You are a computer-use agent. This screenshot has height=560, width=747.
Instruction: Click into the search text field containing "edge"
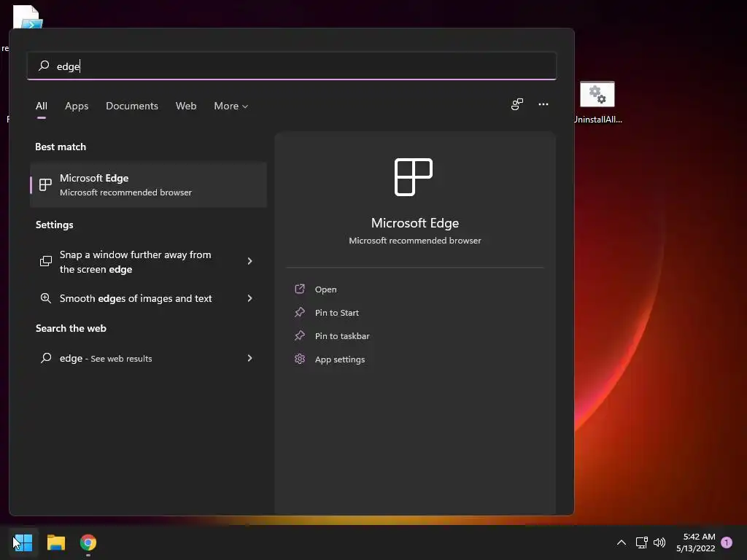(x=292, y=66)
